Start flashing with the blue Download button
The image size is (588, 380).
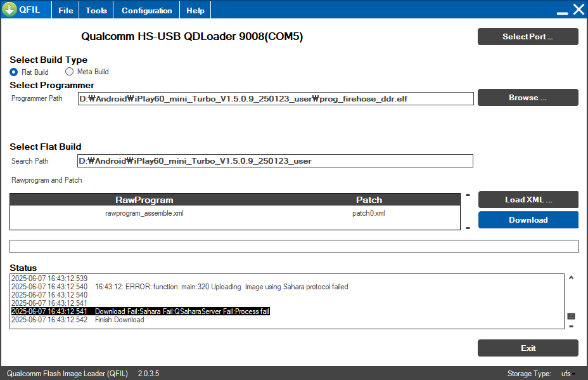(527, 220)
